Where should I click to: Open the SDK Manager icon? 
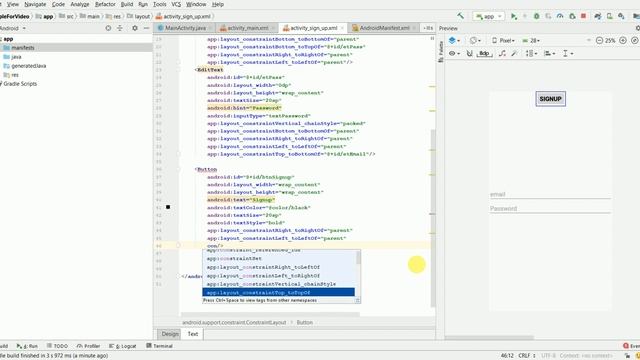click(x=621, y=16)
